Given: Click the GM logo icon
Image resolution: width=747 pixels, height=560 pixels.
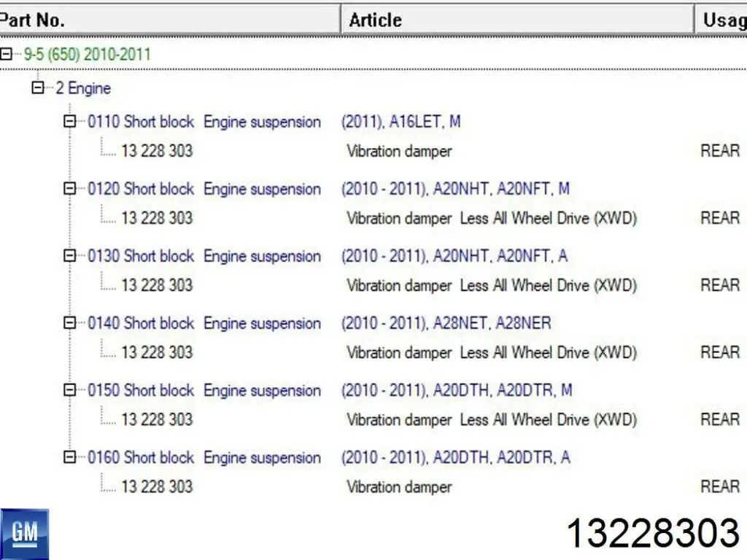Looking at the screenshot, I should point(24,534).
